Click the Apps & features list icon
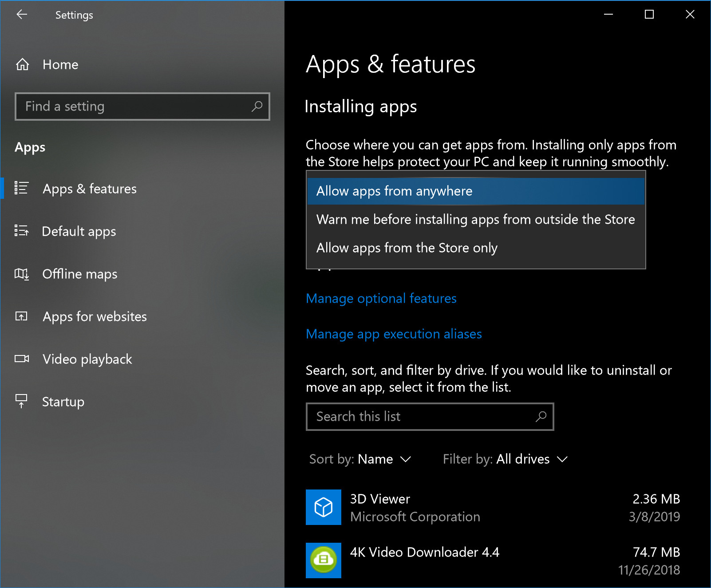The width and height of the screenshot is (711, 588). pyautogui.click(x=21, y=188)
